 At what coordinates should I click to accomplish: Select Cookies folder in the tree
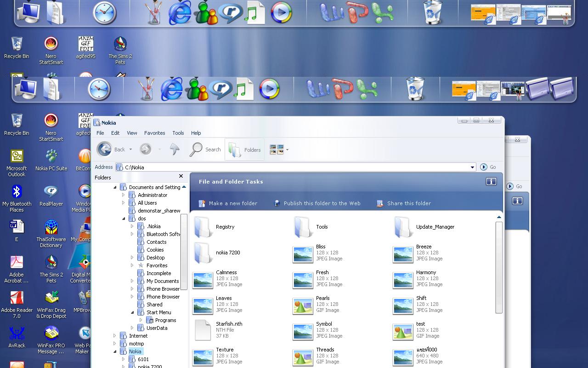(x=155, y=250)
